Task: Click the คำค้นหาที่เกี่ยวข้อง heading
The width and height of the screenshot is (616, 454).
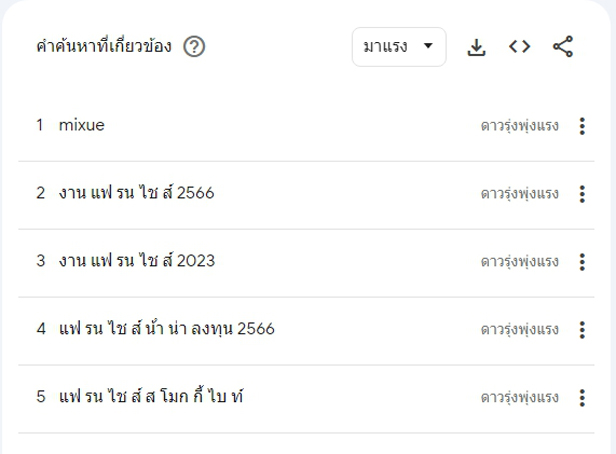Action: [x=104, y=46]
